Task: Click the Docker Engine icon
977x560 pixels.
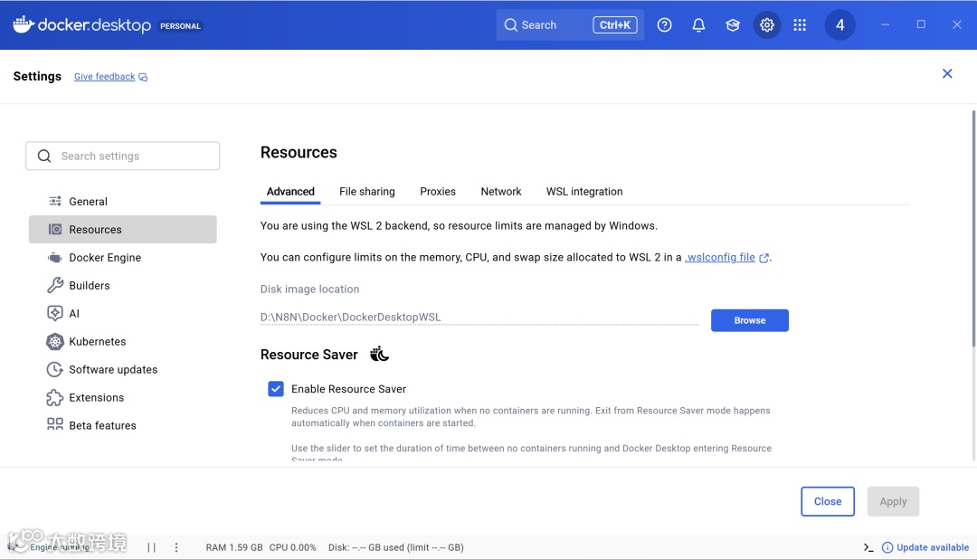Action: [55, 257]
